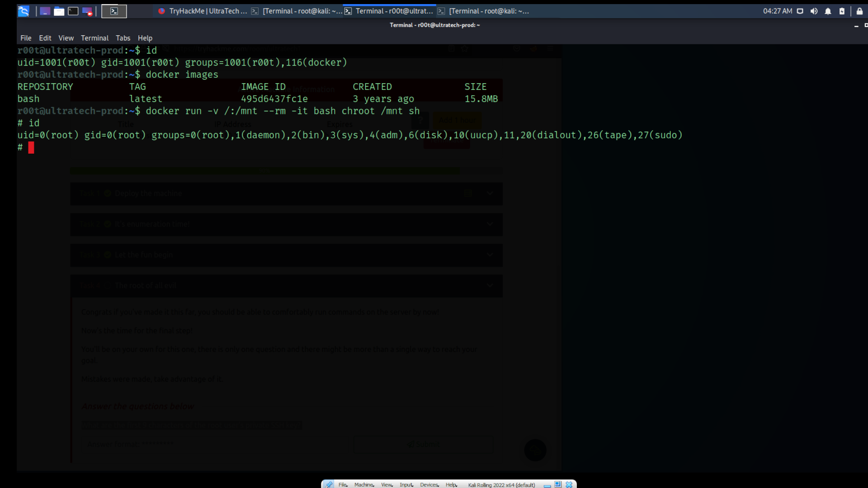Click the screen recorder icon with red badge

pyautogui.click(x=88, y=11)
